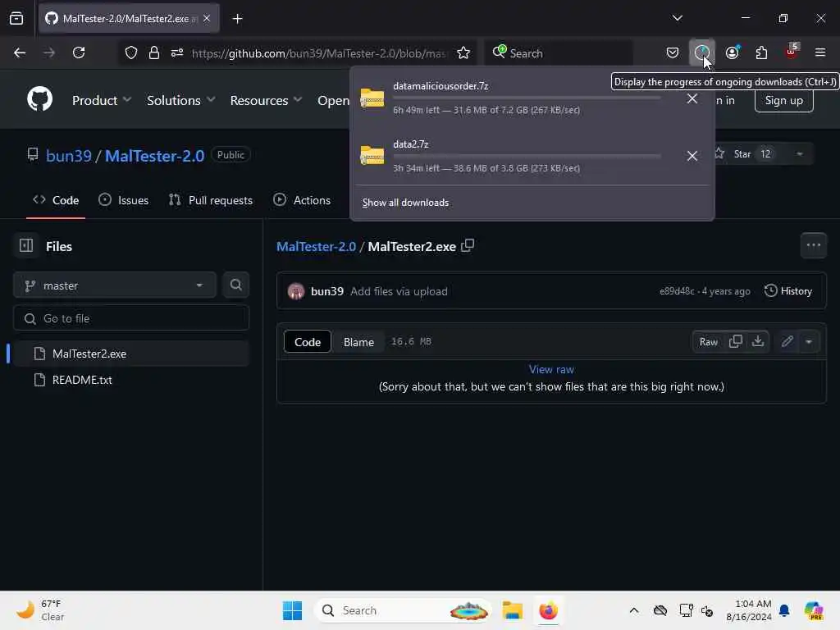Focus the Go to file field
The width and height of the screenshot is (840, 630).
pos(130,318)
